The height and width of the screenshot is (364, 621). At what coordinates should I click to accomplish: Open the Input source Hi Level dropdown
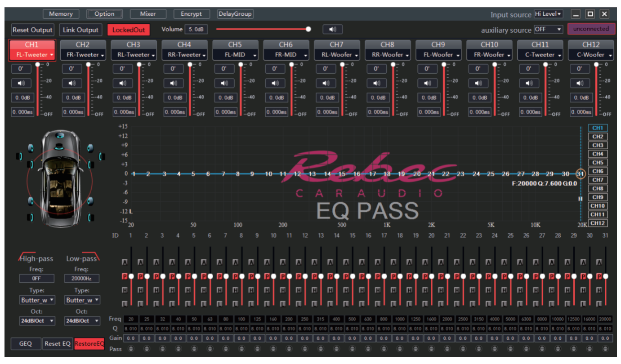(548, 14)
